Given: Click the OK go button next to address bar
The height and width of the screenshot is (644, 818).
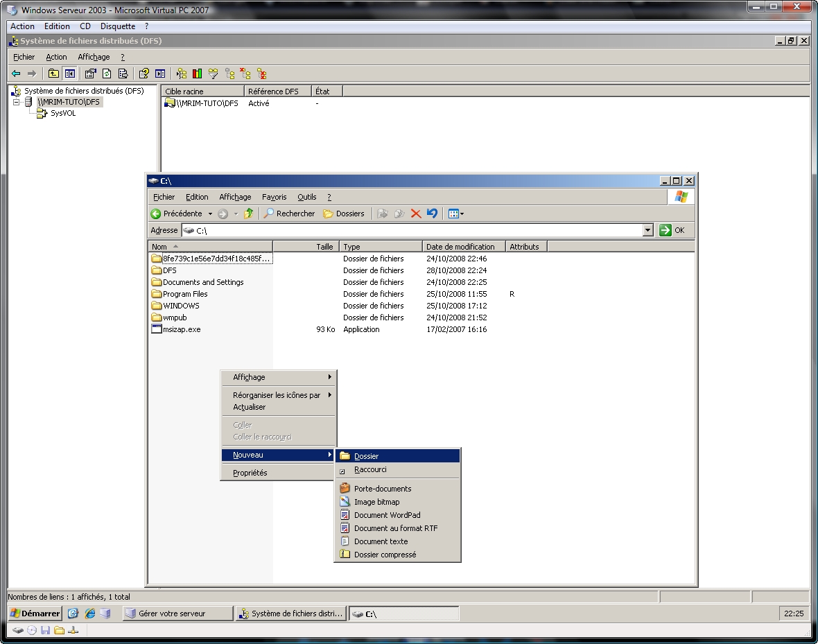Looking at the screenshot, I should [672, 230].
